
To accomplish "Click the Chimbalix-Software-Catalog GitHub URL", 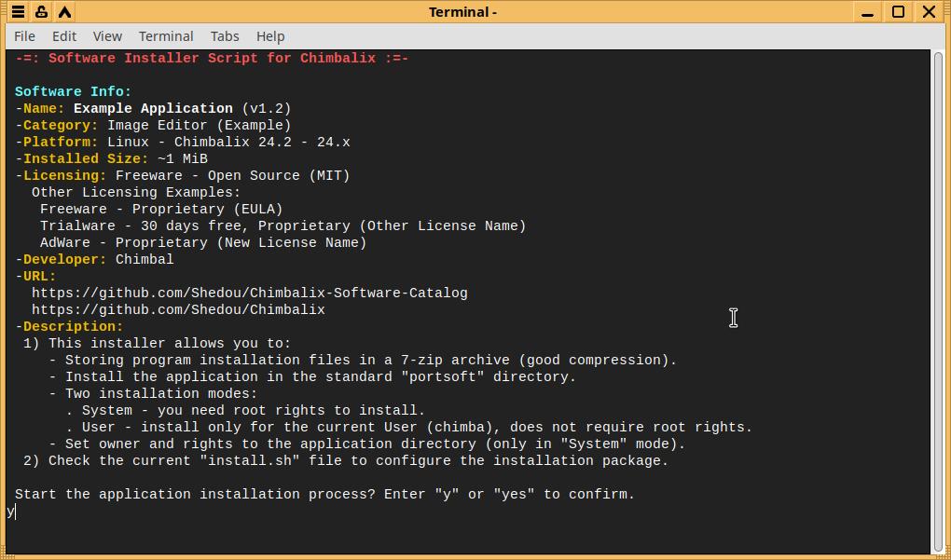I will [249, 293].
